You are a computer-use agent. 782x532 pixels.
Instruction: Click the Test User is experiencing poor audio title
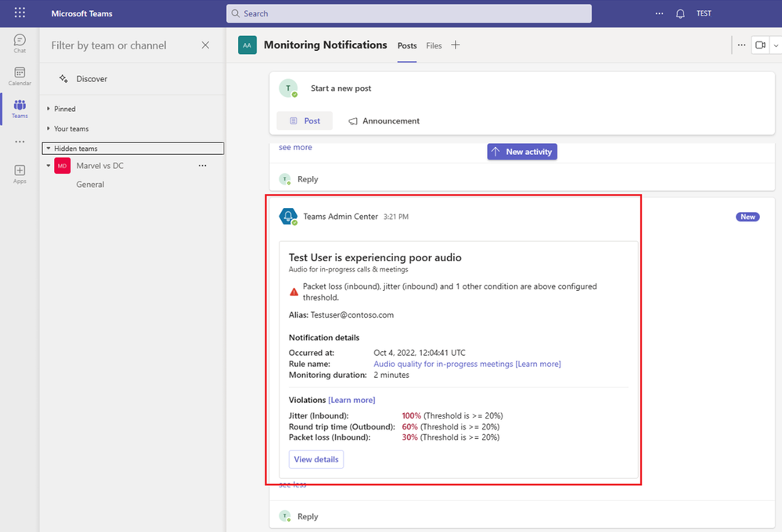(x=375, y=257)
